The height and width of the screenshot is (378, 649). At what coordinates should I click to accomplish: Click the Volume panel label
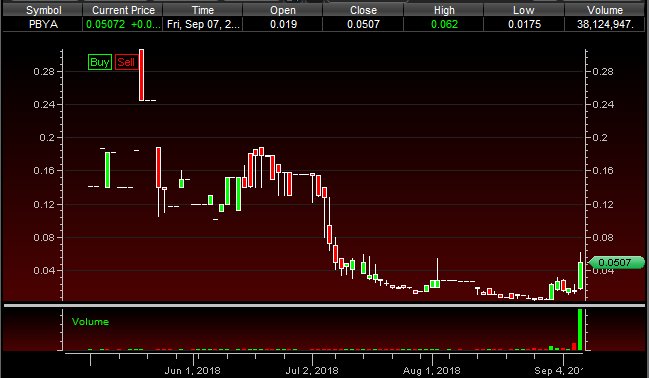[90, 322]
